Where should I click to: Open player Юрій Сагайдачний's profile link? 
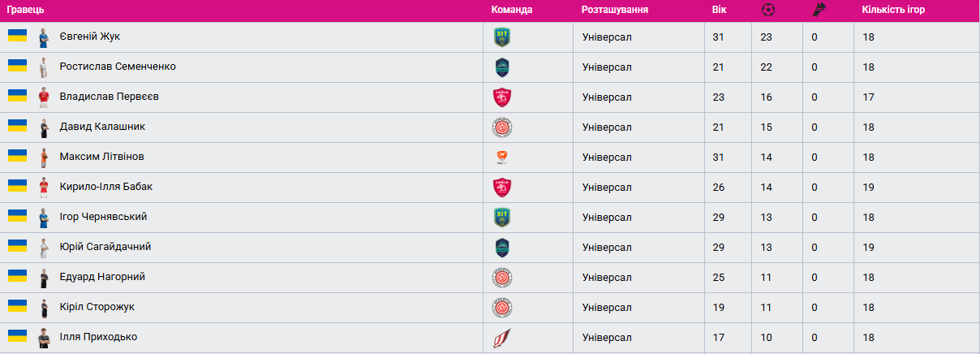click(105, 247)
